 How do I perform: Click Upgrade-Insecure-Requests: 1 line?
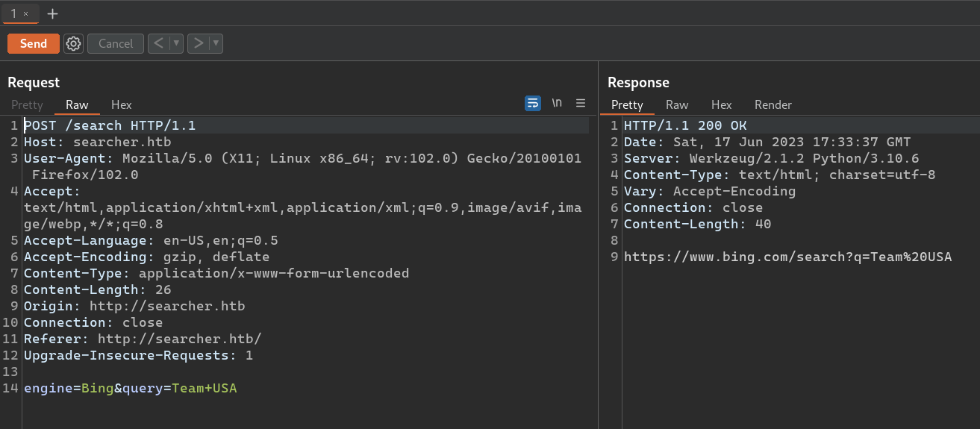139,355
